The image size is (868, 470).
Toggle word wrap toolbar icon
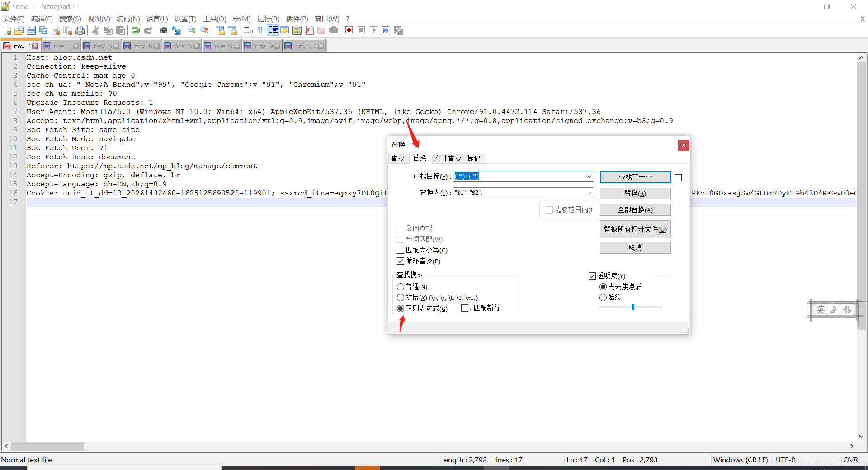[x=248, y=30]
